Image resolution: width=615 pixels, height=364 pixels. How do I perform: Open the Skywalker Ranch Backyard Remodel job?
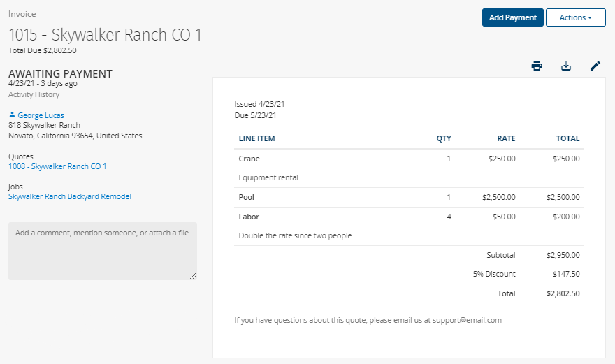(70, 196)
